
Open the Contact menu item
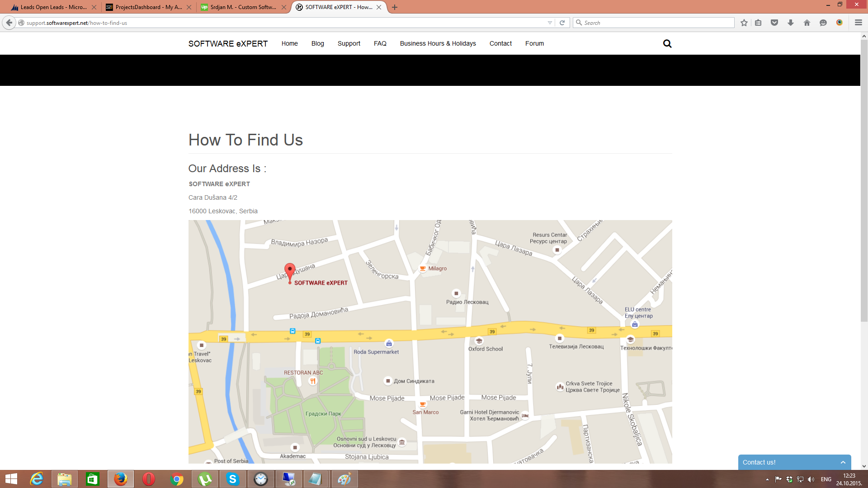pos(501,43)
